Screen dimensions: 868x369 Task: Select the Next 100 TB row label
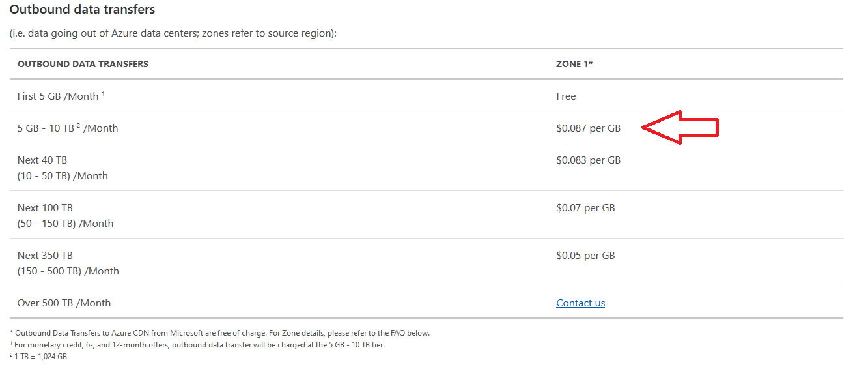coord(65,215)
